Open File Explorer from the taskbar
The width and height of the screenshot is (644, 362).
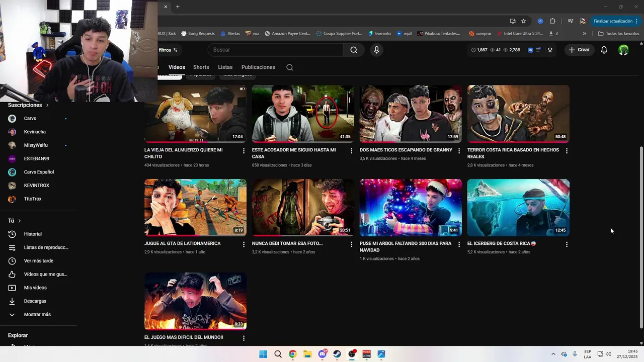[307, 354]
